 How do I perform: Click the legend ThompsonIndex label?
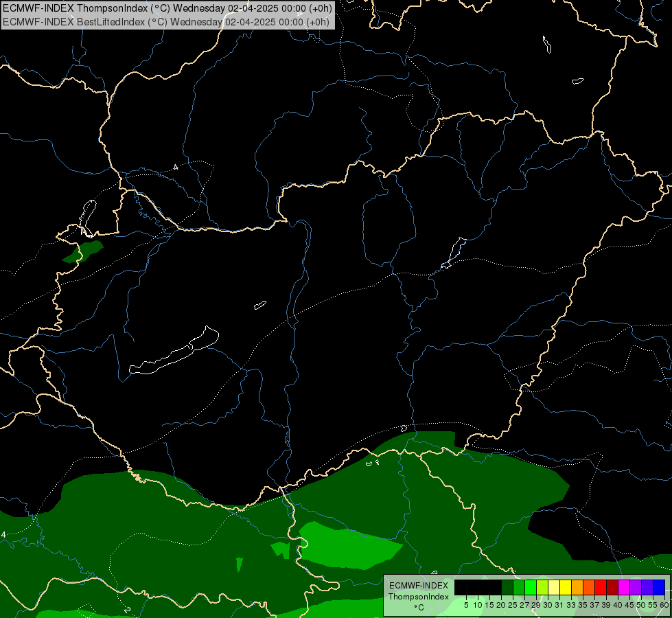click(418, 597)
